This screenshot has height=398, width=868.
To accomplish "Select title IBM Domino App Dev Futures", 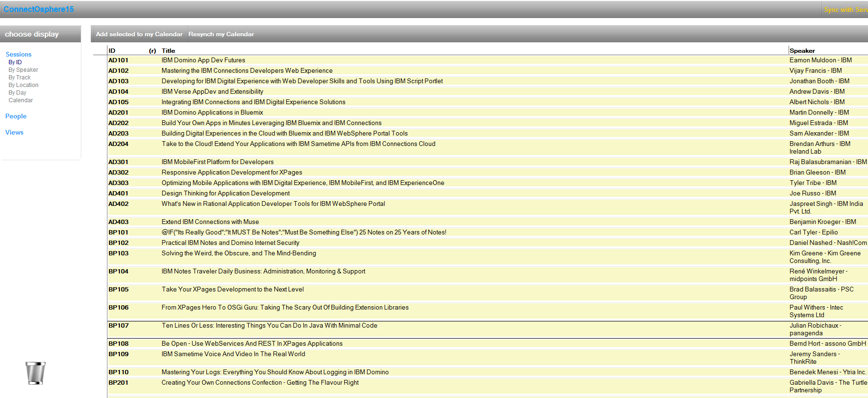I will click(203, 60).
